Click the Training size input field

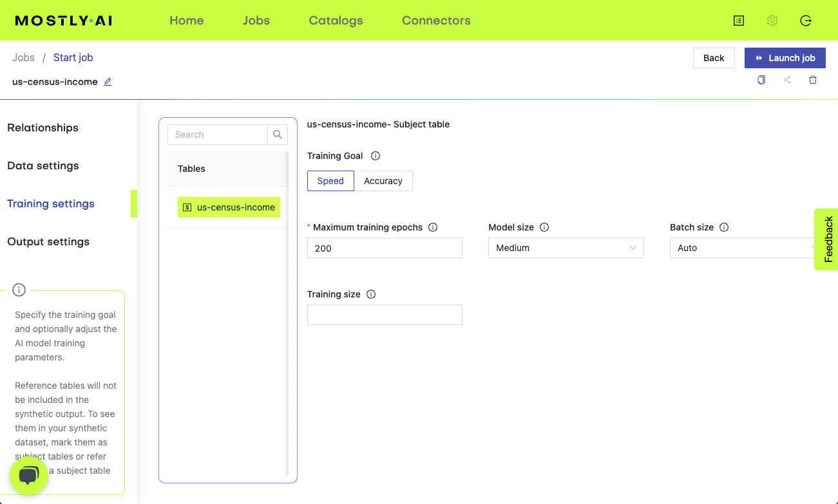pyautogui.click(x=384, y=315)
